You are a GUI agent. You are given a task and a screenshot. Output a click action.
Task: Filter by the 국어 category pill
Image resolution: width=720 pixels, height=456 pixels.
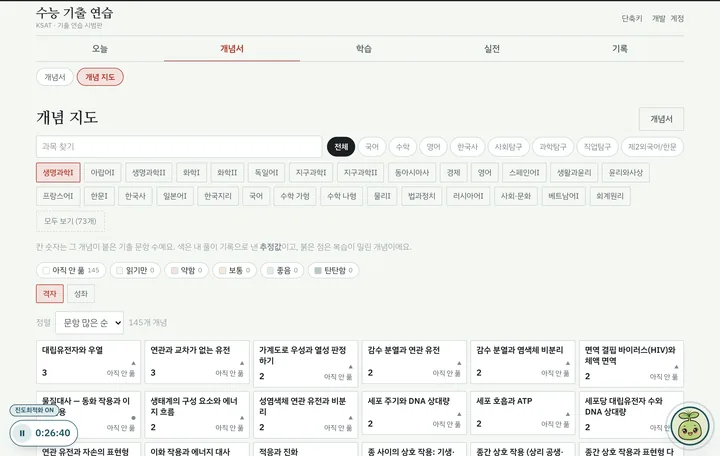(371, 147)
